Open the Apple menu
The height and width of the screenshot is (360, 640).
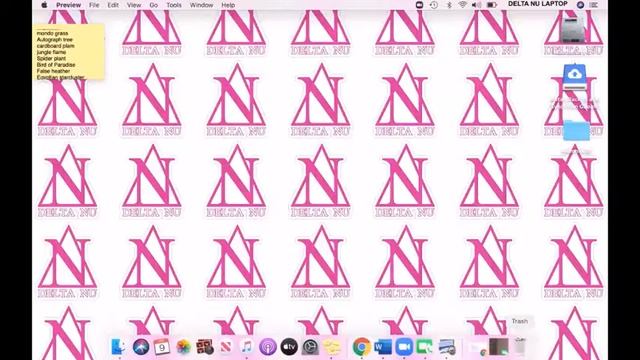coord(44,5)
